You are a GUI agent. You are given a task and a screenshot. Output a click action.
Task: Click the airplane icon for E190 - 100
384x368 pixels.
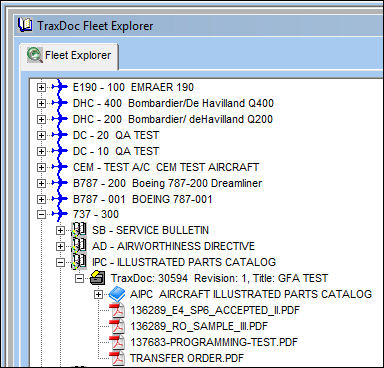[x=60, y=87]
